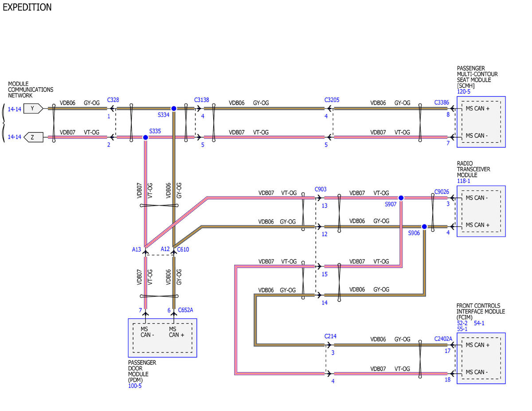Open the 14-14 reference beside Z connector
Image resolution: width=532 pixels, height=411 pixels.
[x=14, y=137]
